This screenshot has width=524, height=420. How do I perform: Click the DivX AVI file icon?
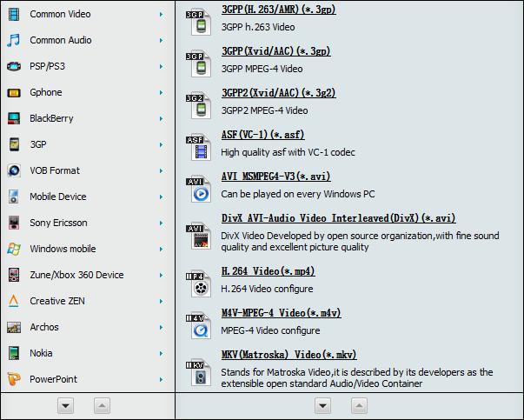199,237
